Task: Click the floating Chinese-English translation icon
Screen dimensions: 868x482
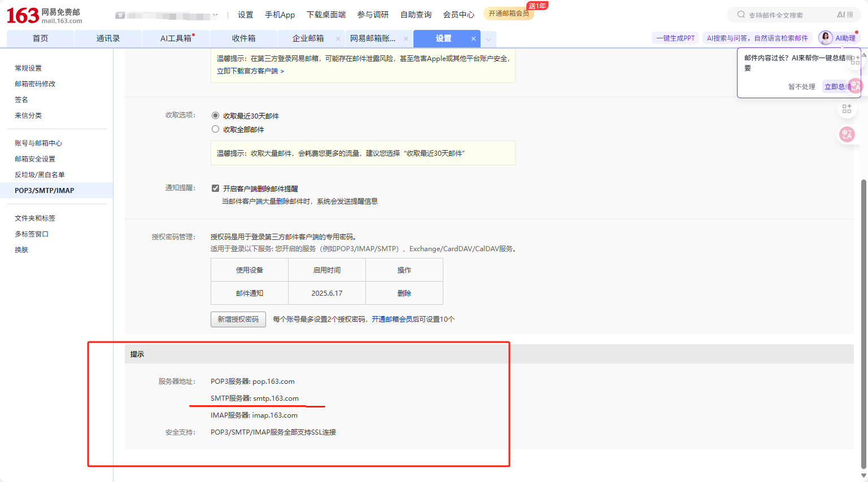Action: coord(847,134)
